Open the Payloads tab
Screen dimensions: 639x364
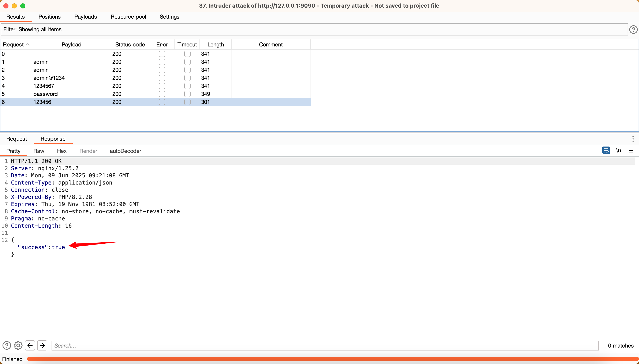pos(86,17)
